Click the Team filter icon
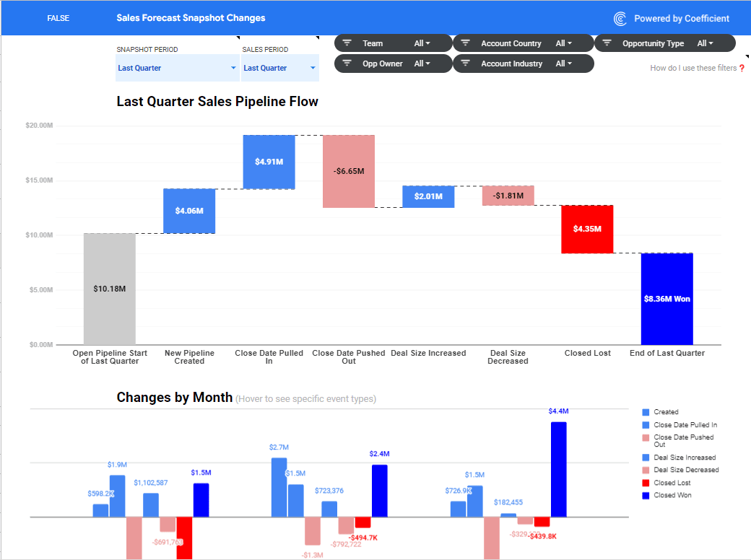 (347, 43)
